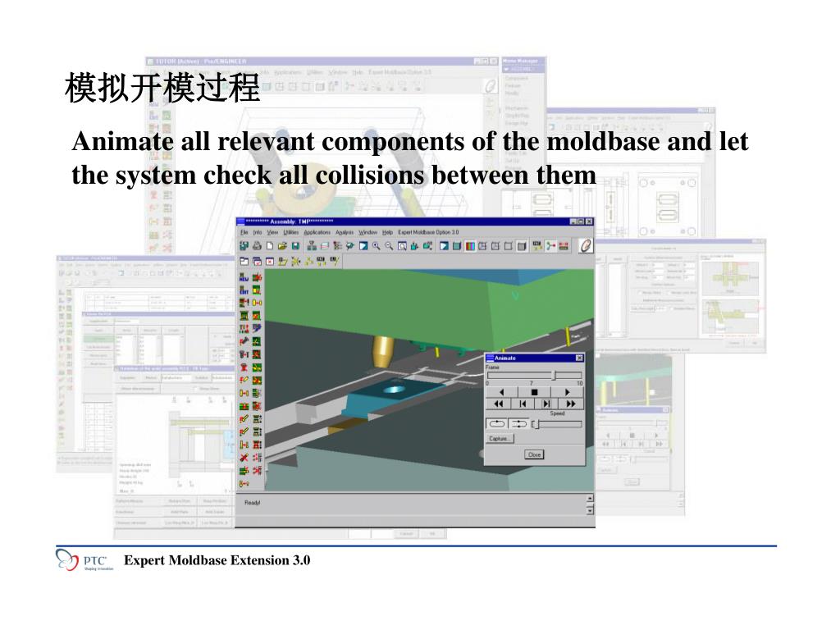This screenshot has height=630, width=840.
Task: Click the Frame slider in Animate dialog
Action: tap(534, 375)
